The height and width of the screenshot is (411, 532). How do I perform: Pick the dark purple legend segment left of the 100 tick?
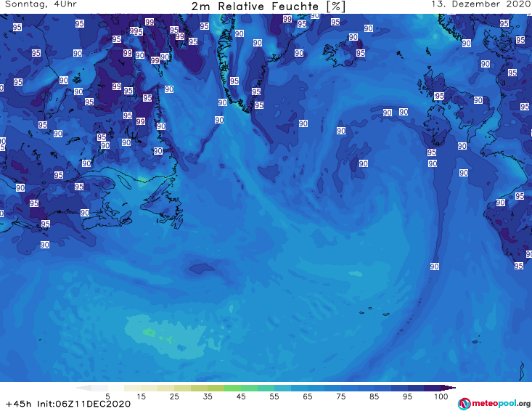click(x=433, y=388)
